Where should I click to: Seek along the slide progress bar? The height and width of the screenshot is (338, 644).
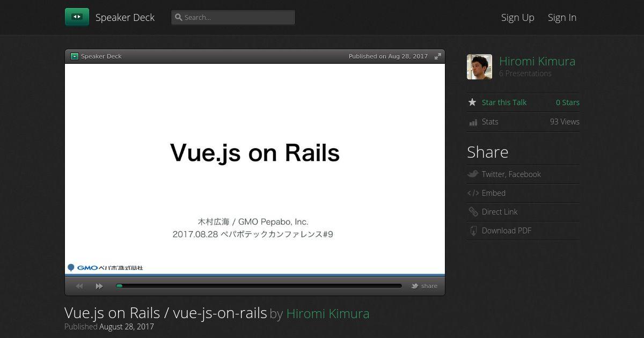pos(259,286)
